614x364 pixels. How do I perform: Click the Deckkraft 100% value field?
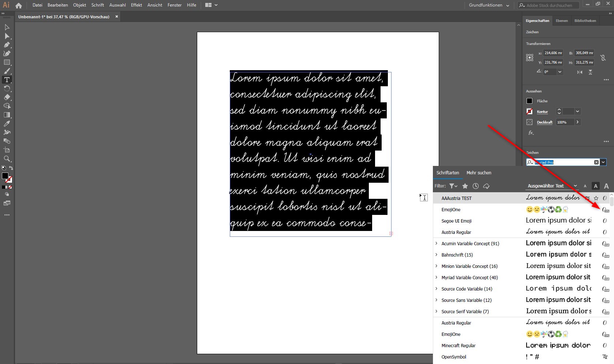point(565,122)
